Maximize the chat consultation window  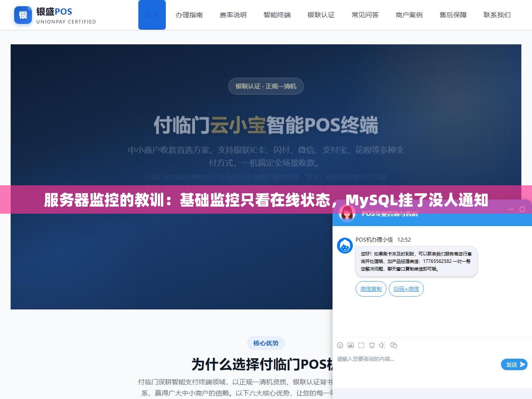coord(522,209)
